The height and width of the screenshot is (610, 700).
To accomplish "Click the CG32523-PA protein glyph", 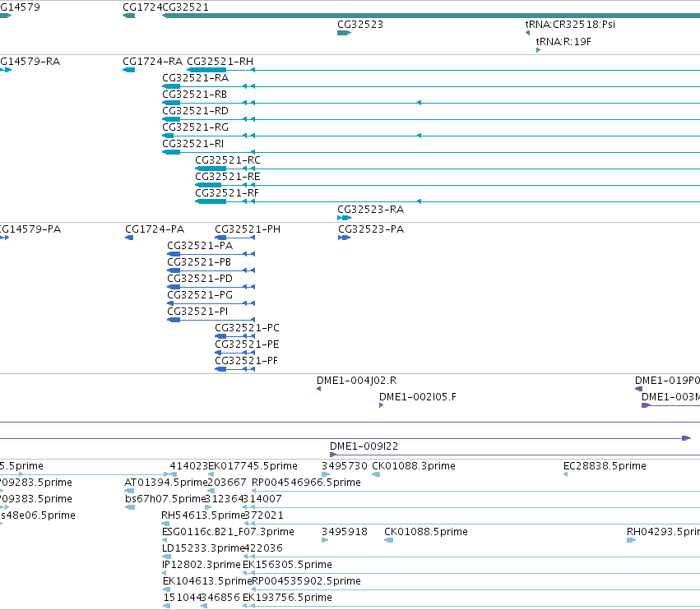I will pyautogui.click(x=344, y=238).
